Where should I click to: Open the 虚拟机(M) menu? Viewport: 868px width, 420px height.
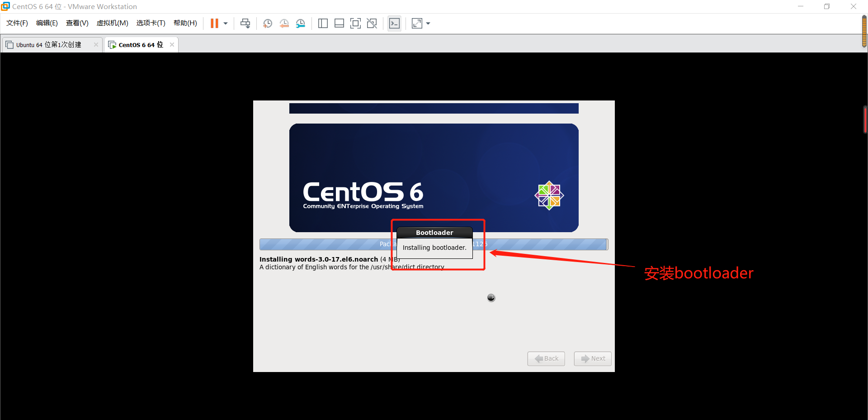pos(113,23)
